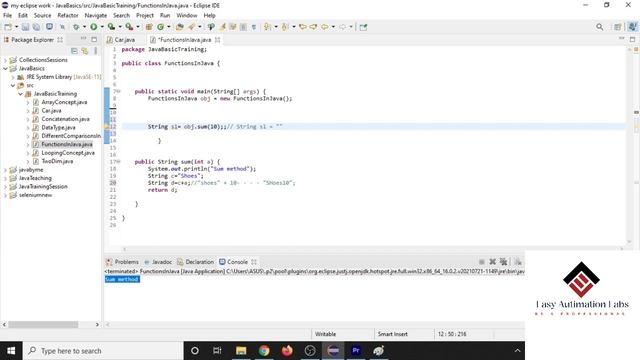Click taskbar search box
This screenshot has width=640, height=360.
click(x=103, y=351)
